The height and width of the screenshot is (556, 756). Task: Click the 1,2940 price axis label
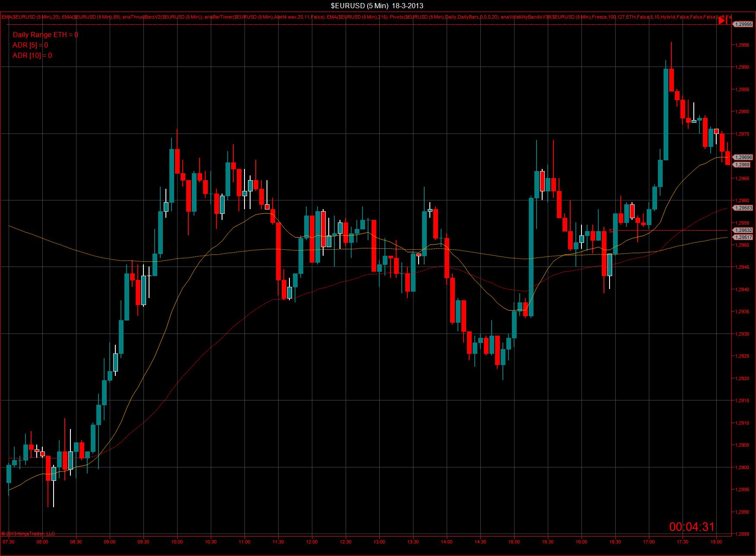pos(743,289)
